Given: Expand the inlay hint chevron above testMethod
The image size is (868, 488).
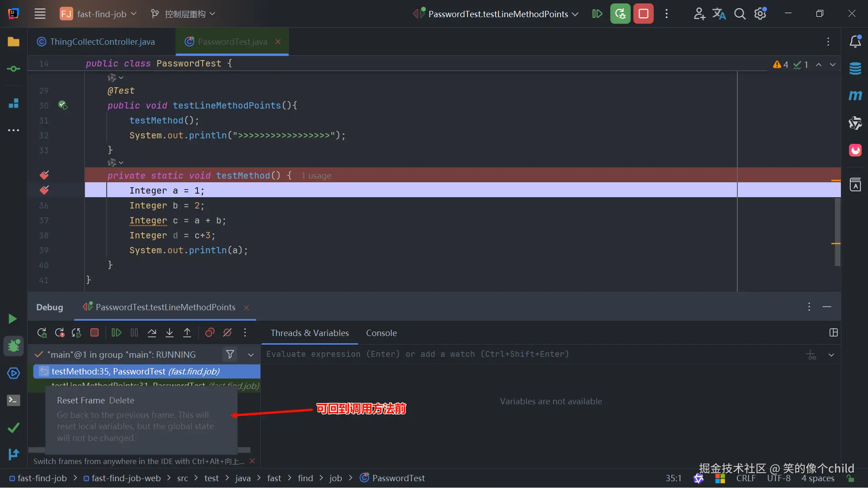Looking at the screenshot, I should click(x=121, y=162).
